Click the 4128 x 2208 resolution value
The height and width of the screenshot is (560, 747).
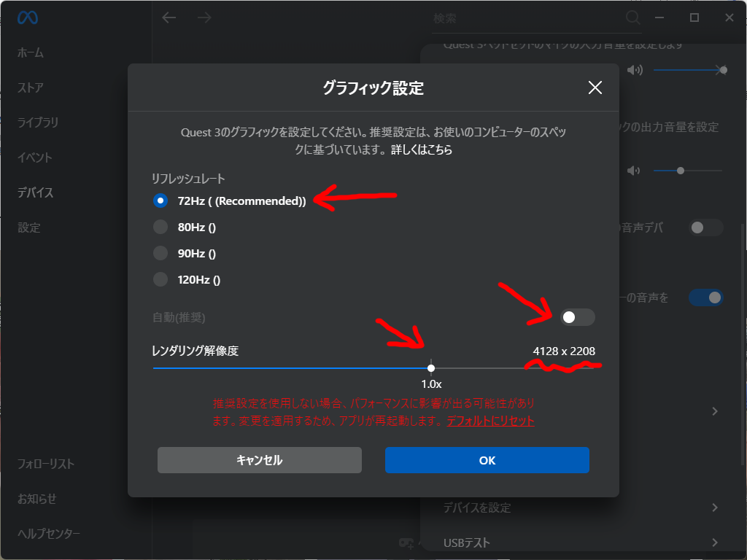pyautogui.click(x=564, y=351)
